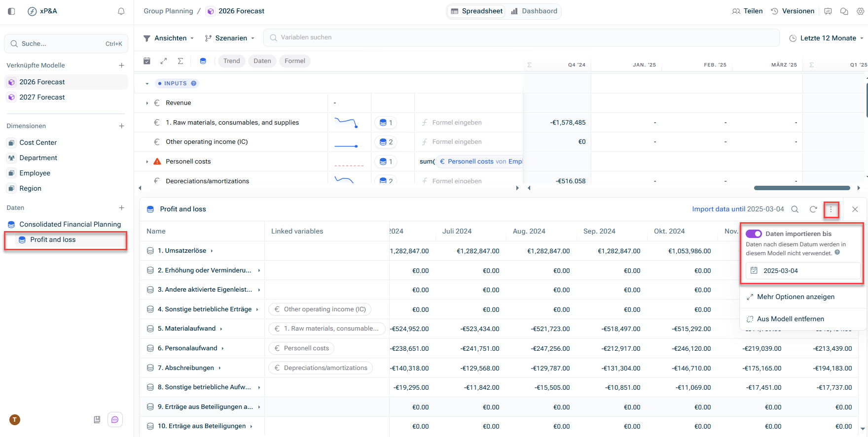Viewport: 868px width, 437px height.
Task: Expand the 5. Materialaufwand row
Action: tap(221, 329)
